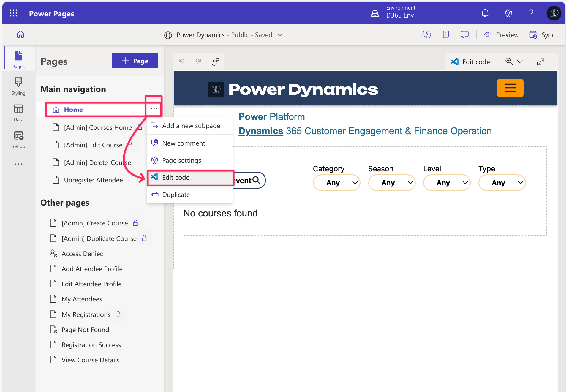This screenshot has height=392, width=566.
Task: Toggle the orange hamburger menu button
Action: [x=510, y=88]
